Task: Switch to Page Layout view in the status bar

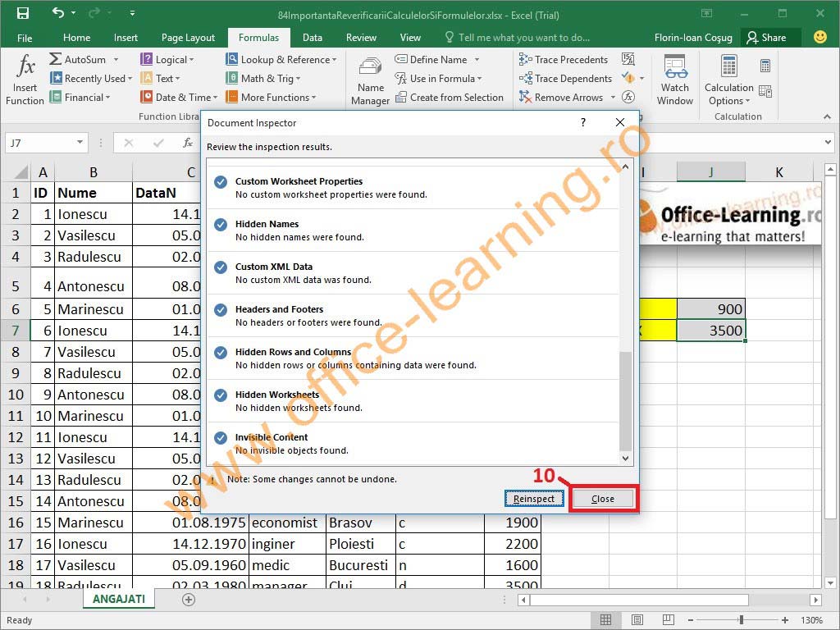Action: tap(637, 620)
